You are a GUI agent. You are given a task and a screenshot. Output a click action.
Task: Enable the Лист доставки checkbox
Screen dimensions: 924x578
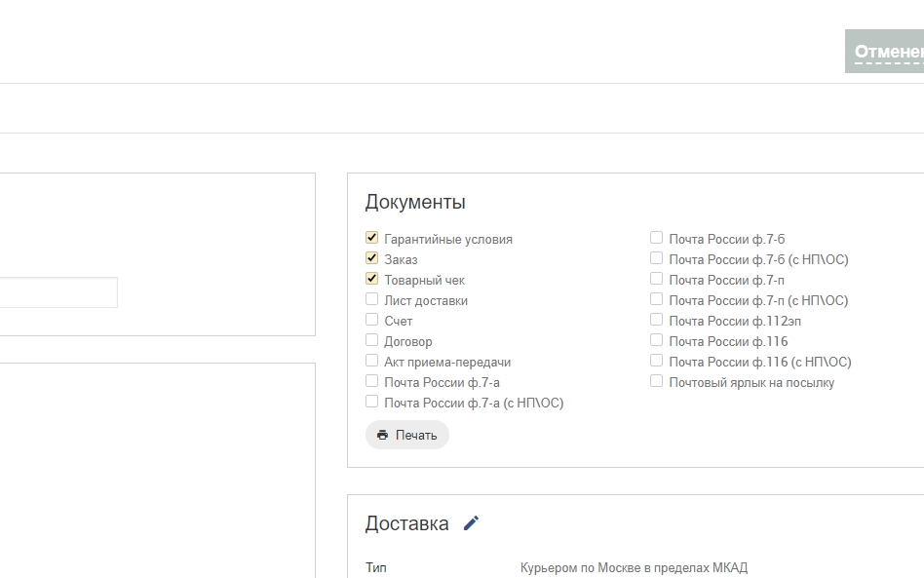click(x=371, y=299)
